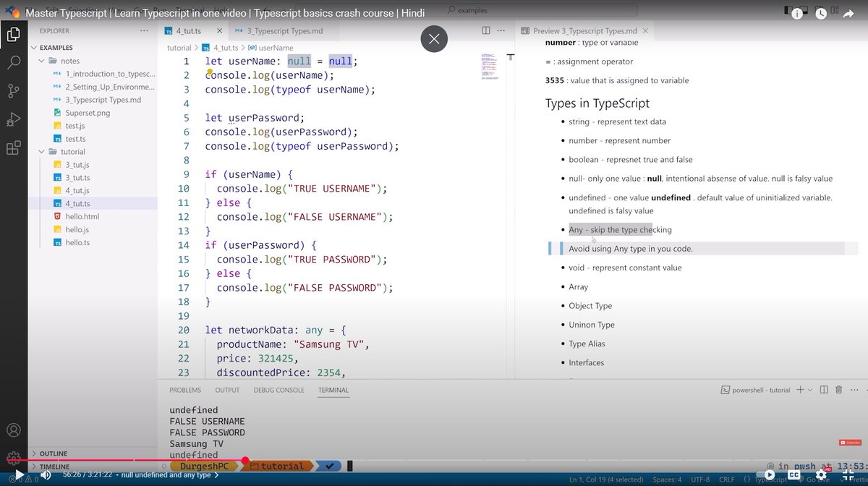Switch to Preview 3_Typescript Types.md tab
This screenshot has height=486, width=868.
[584, 31]
